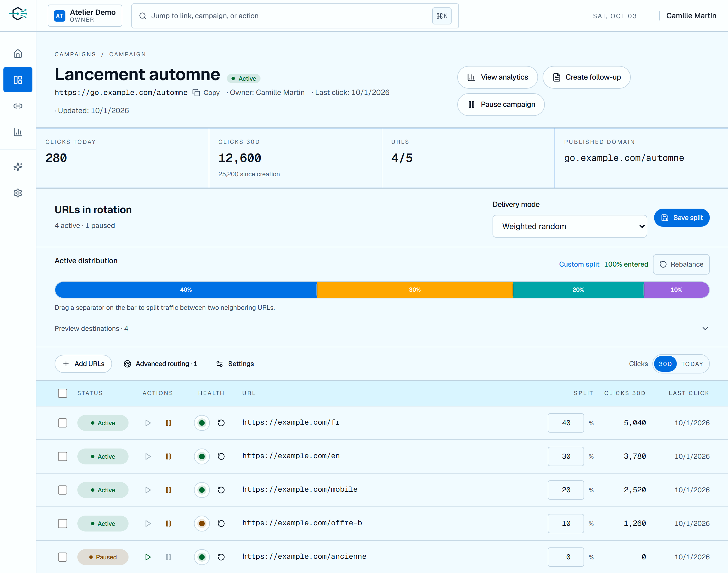The width and height of the screenshot is (728, 573).
Task: Open the Delivery mode Weighted random dropdown
Action: point(570,227)
